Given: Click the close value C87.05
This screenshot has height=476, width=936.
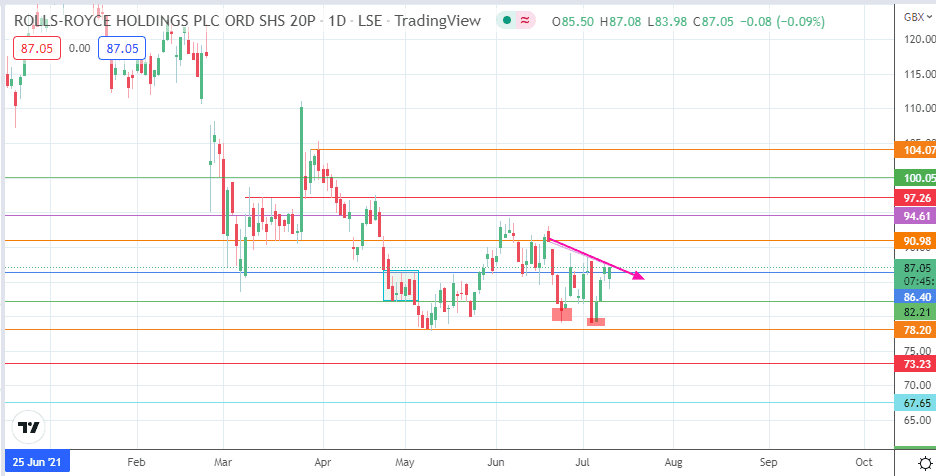Looking at the screenshot, I should [714, 22].
